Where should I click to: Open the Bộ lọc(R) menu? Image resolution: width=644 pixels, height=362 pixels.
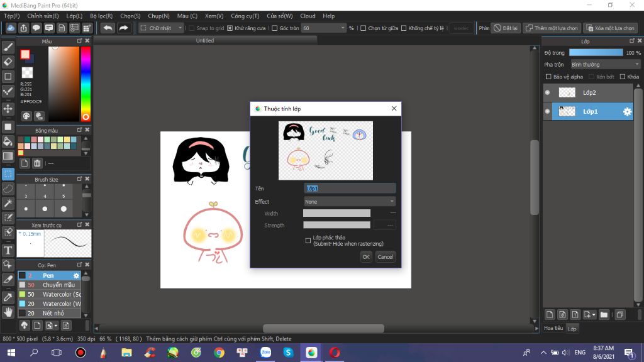[x=101, y=16]
